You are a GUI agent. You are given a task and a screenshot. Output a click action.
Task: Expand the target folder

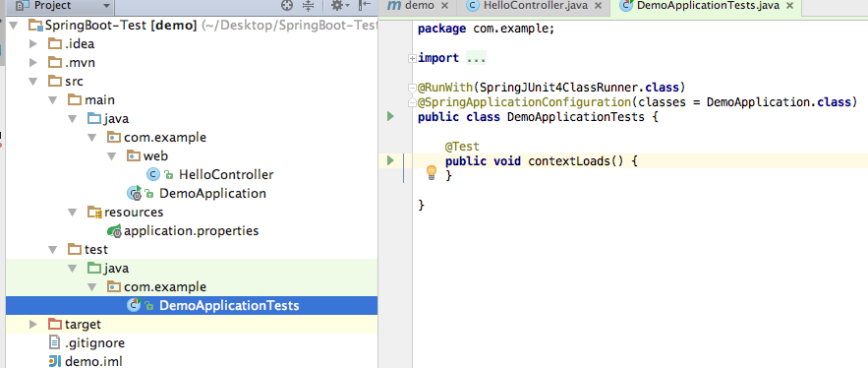point(33,325)
